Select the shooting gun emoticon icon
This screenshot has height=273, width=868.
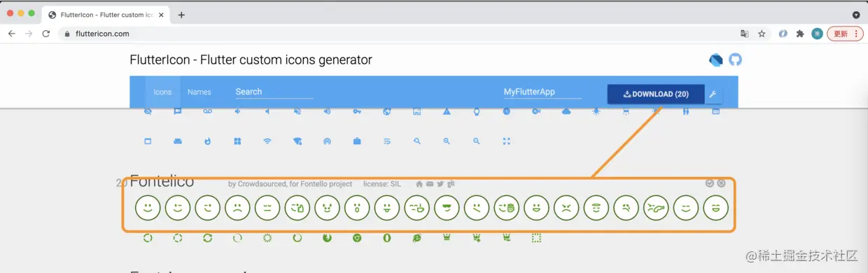tap(656, 208)
